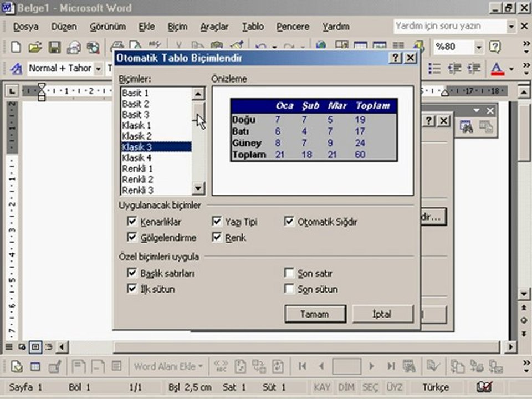Select Klasik 1 in the Biçimler list
The width and height of the screenshot is (532, 399).
click(156, 126)
